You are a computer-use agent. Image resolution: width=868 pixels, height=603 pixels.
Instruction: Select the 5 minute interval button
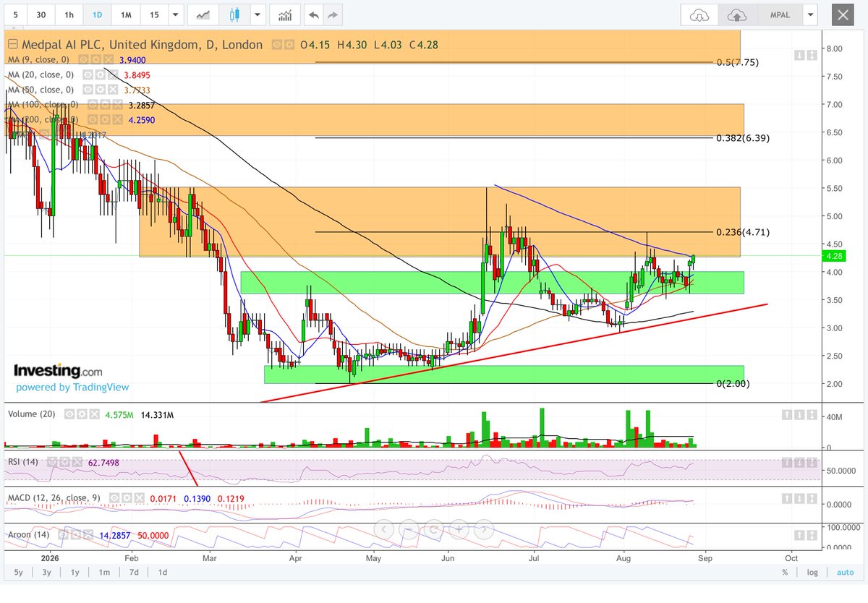(x=15, y=14)
